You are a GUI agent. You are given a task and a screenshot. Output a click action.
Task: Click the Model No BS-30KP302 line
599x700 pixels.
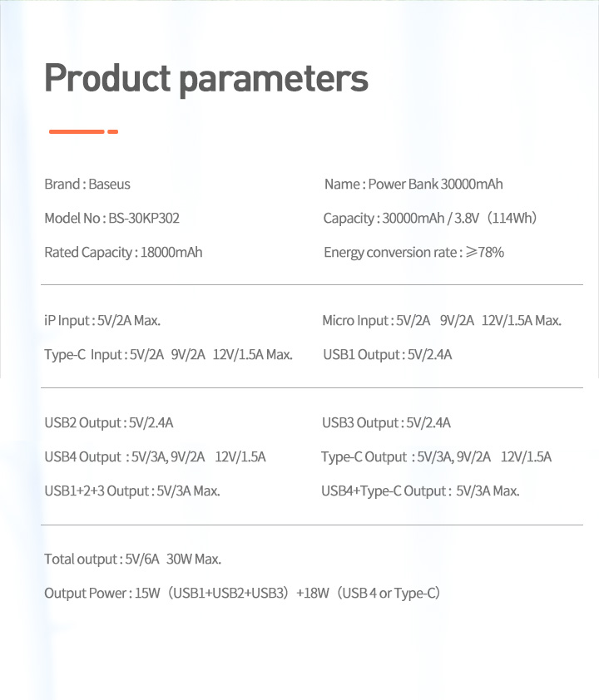click(111, 219)
